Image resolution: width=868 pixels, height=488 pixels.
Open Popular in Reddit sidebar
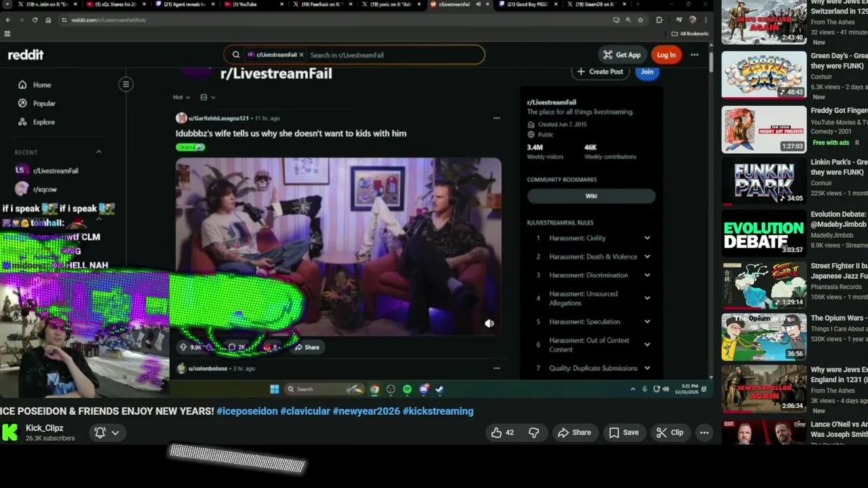click(44, 104)
